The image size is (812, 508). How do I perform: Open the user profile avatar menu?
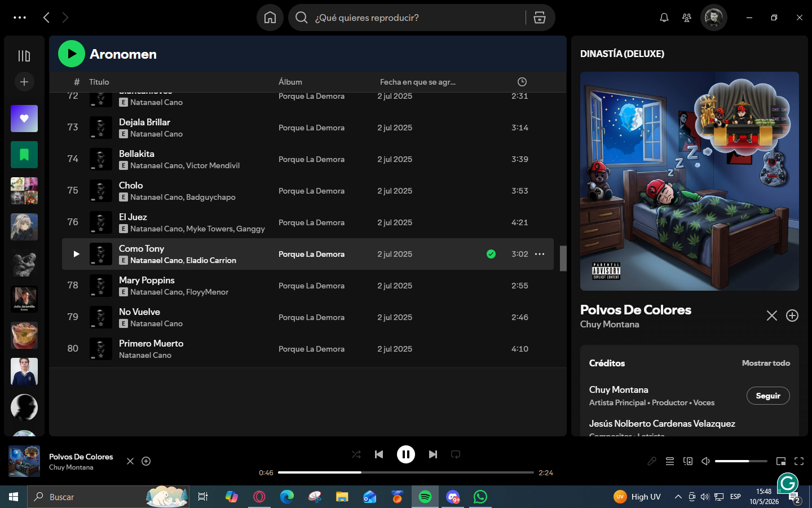click(714, 17)
